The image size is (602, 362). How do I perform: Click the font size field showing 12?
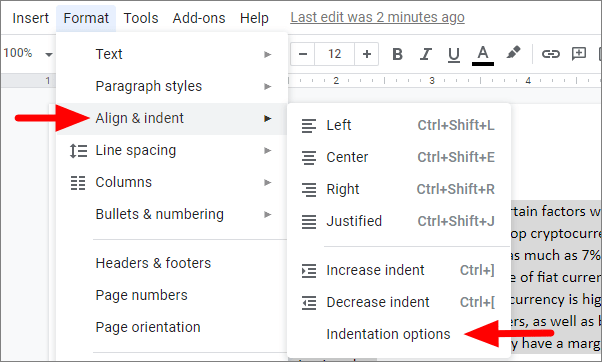coord(334,54)
